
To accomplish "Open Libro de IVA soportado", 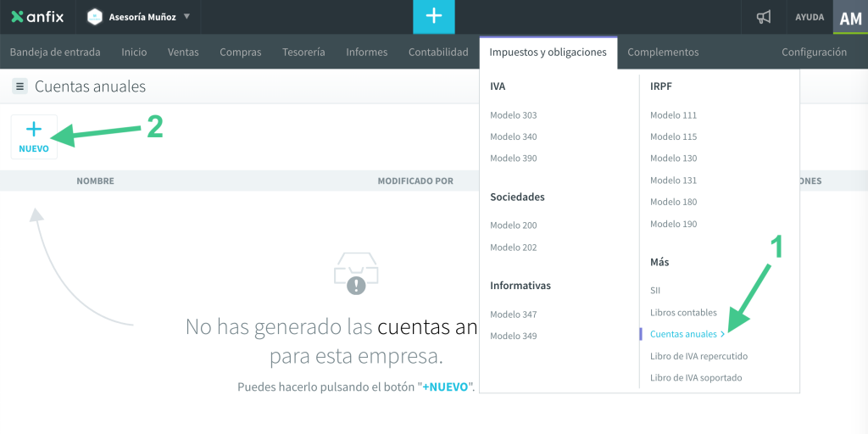I will pos(695,378).
